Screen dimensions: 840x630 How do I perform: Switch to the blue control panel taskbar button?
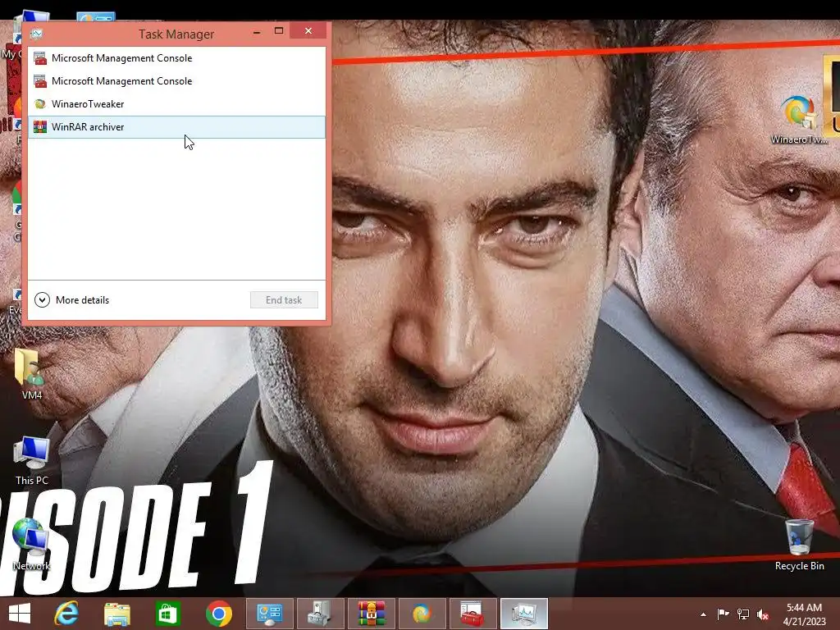point(269,614)
